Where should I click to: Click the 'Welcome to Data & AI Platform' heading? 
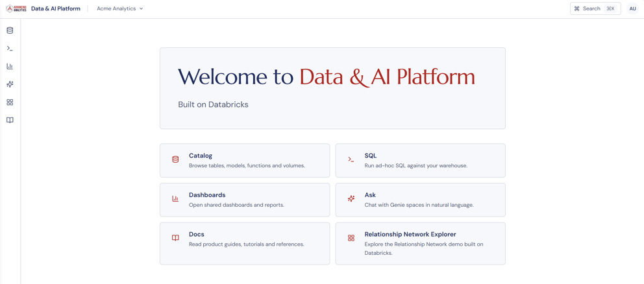tap(327, 77)
